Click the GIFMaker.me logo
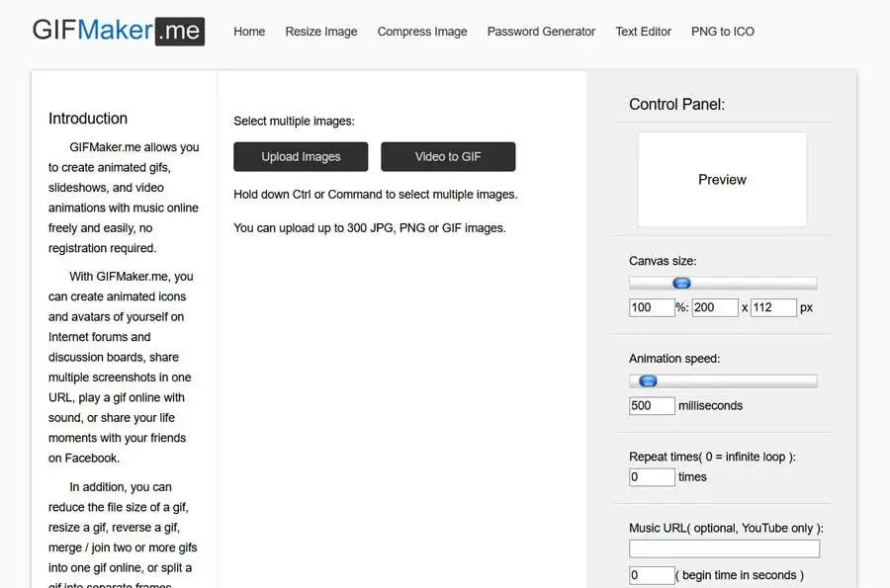Image resolution: width=890 pixels, height=588 pixels. pyautogui.click(x=118, y=31)
